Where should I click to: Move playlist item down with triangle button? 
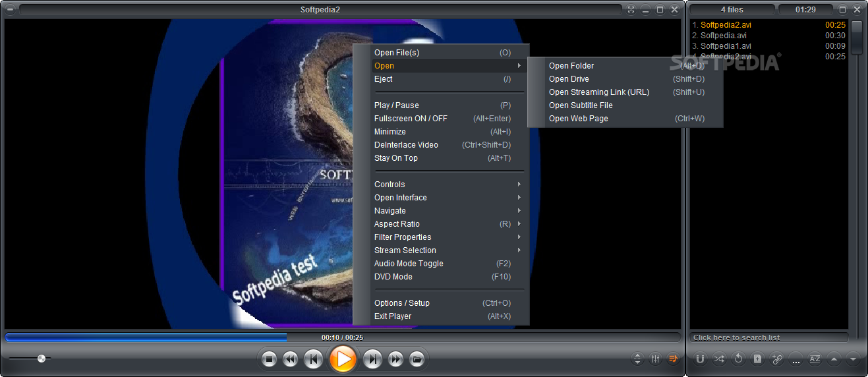coord(853,359)
